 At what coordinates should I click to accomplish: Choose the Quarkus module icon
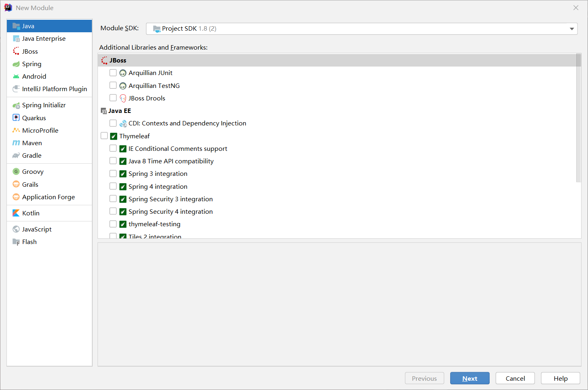[16, 118]
